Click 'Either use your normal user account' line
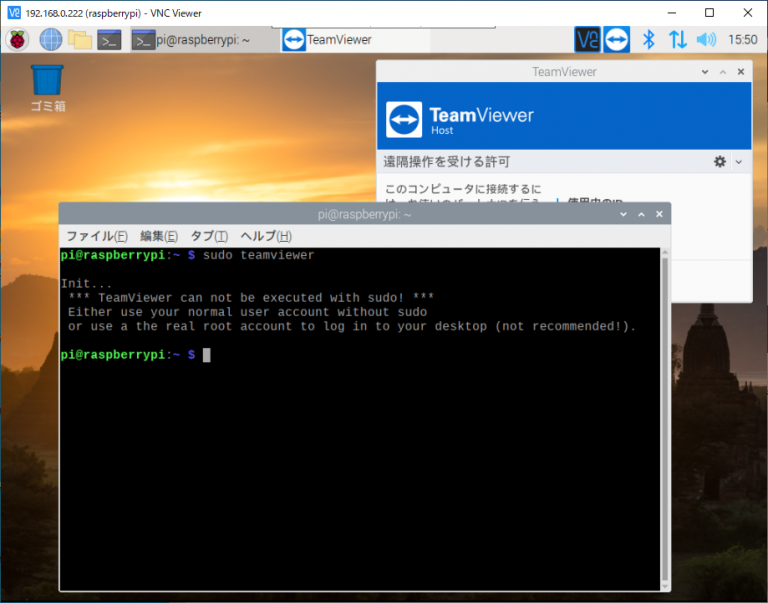 (x=247, y=312)
